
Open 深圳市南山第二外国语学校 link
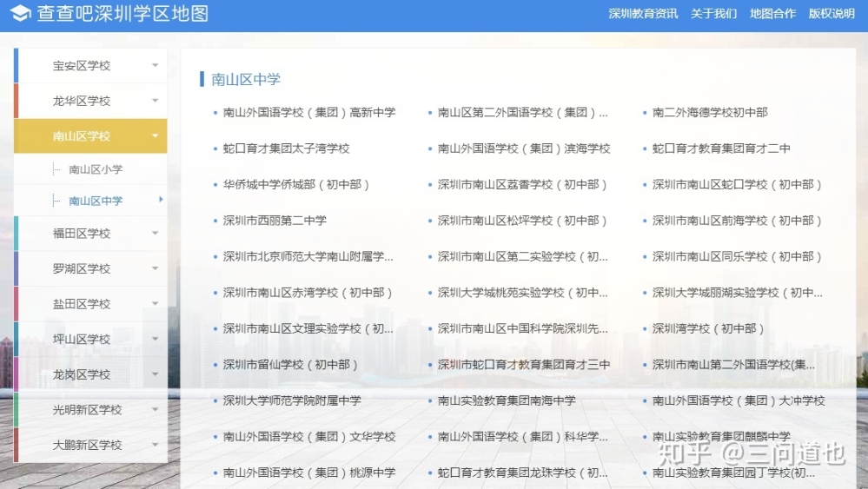[x=733, y=365]
